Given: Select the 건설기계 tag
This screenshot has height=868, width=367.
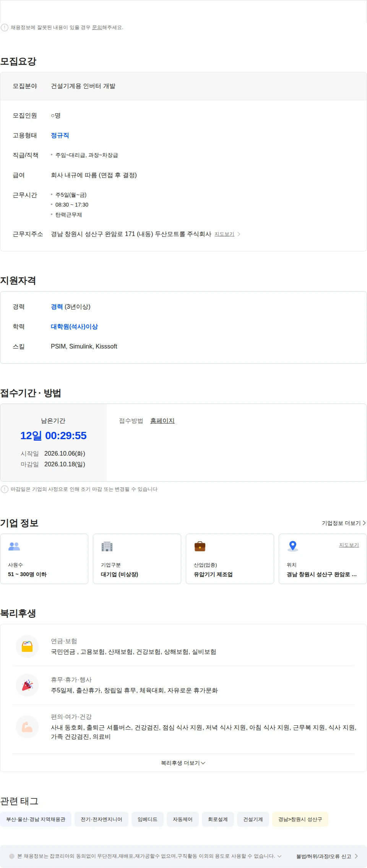Looking at the screenshot, I should pyautogui.click(x=253, y=819).
